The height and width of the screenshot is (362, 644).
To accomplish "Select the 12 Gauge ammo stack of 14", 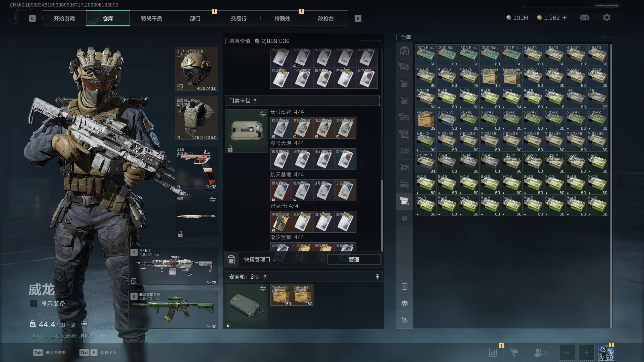I will [490, 77].
